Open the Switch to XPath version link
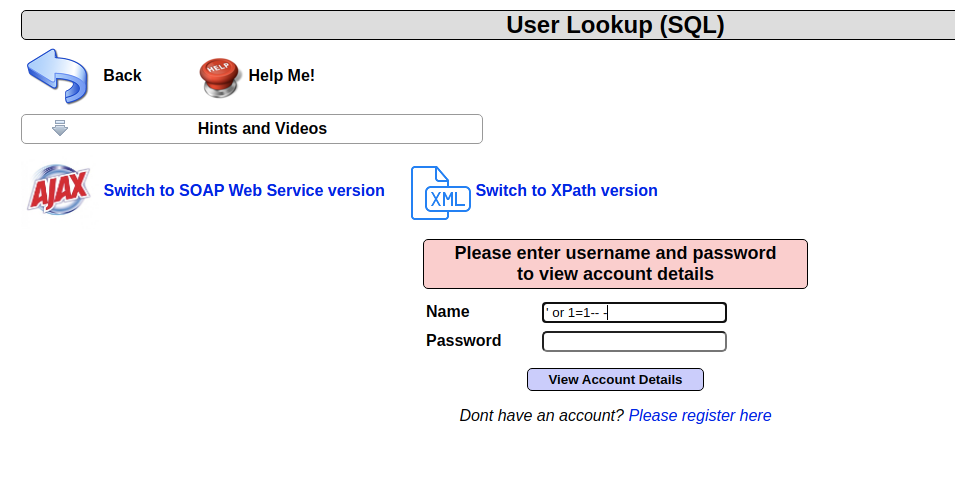The width and height of the screenshot is (955, 497). [566, 190]
